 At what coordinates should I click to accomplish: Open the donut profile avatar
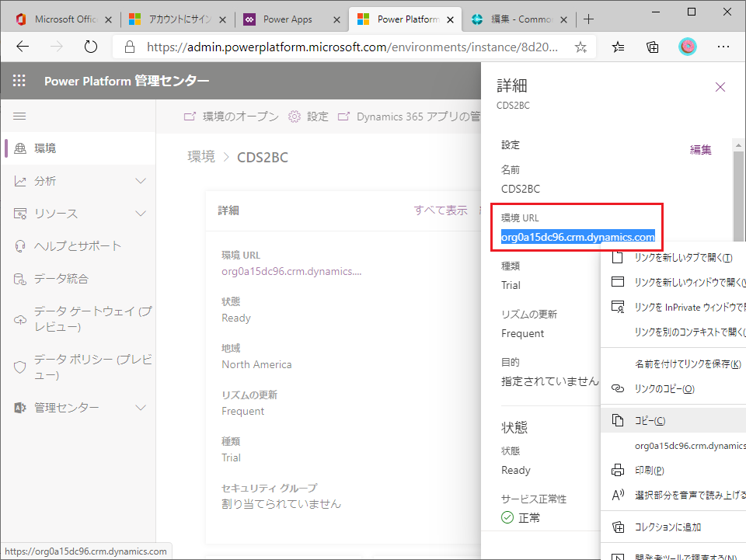click(x=687, y=47)
